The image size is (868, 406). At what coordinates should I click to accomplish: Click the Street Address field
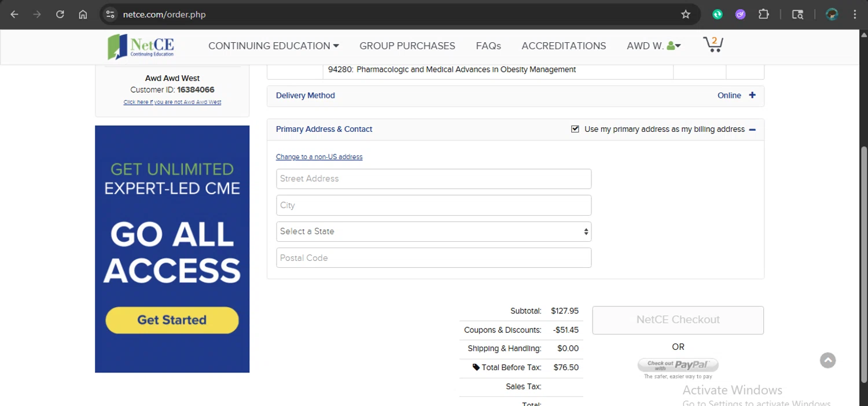tap(433, 179)
